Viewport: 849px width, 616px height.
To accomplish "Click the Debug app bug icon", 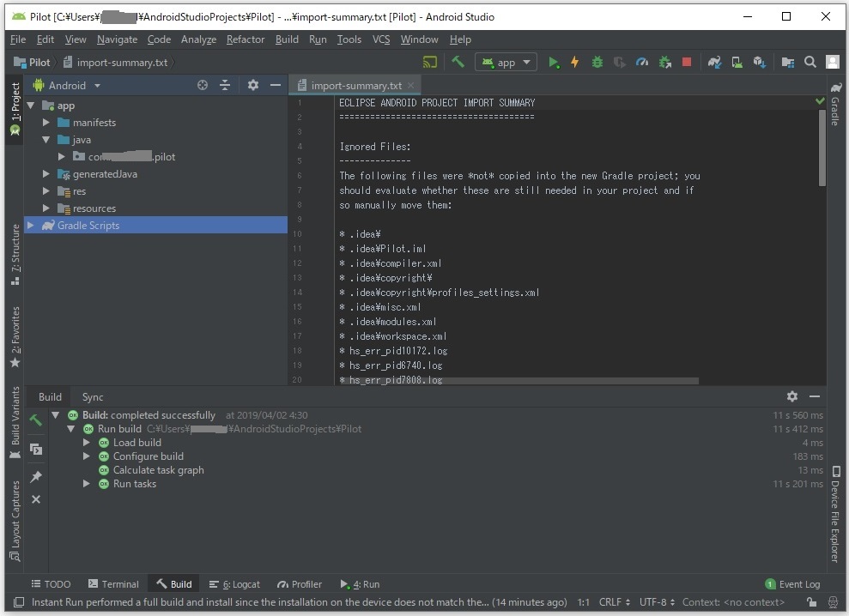I will (597, 62).
